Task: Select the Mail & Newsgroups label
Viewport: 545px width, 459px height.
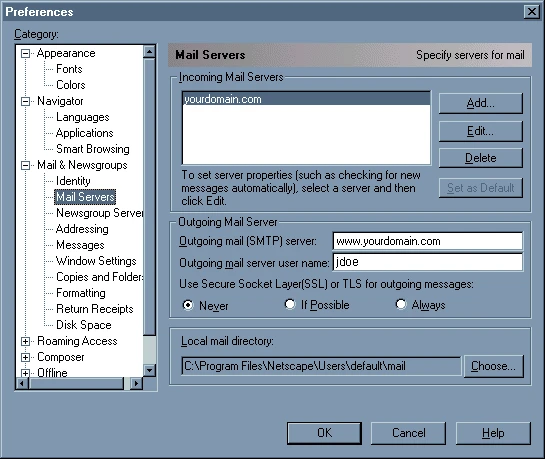Action: 82,165
